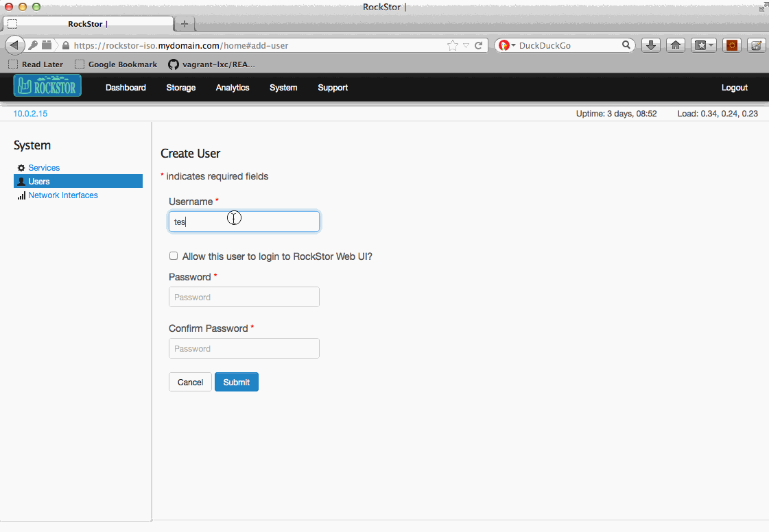Open the bookmarks menu toolbar button

[704, 46]
